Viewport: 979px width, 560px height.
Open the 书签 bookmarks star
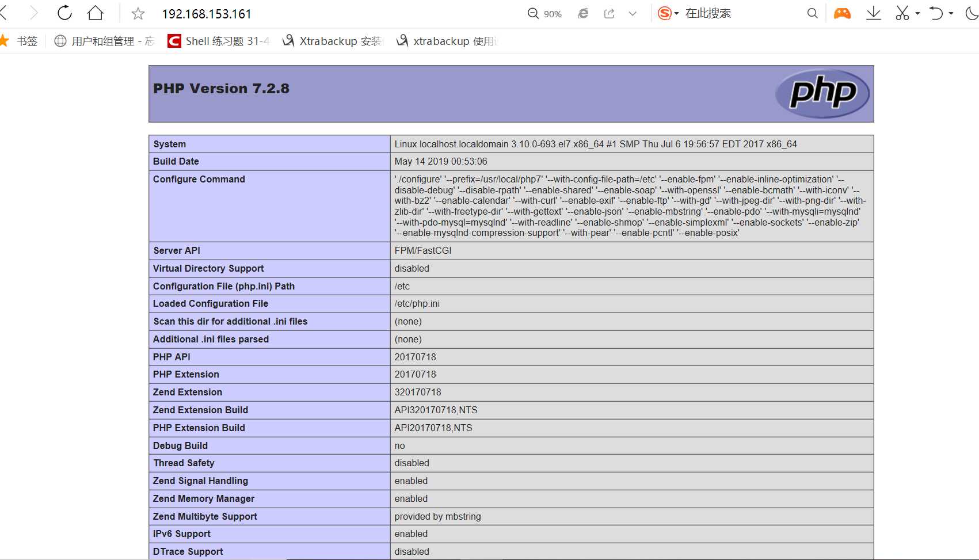pyautogui.click(x=19, y=41)
